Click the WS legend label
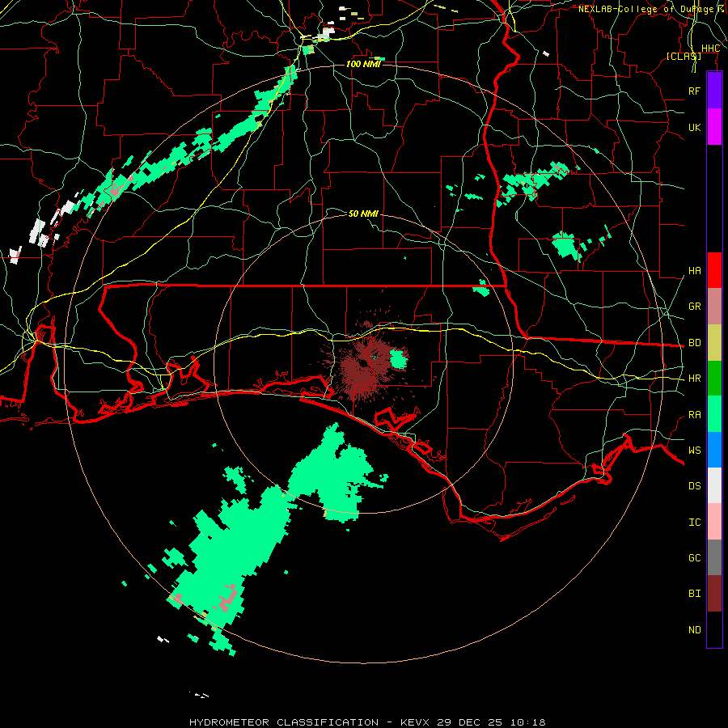The image size is (728, 728). click(x=694, y=450)
